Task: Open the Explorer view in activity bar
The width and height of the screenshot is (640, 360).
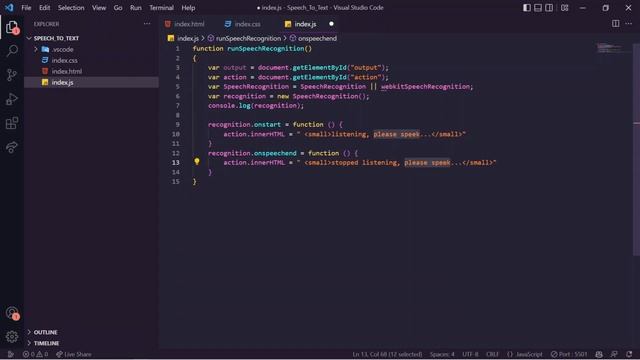Action: click(x=12, y=27)
